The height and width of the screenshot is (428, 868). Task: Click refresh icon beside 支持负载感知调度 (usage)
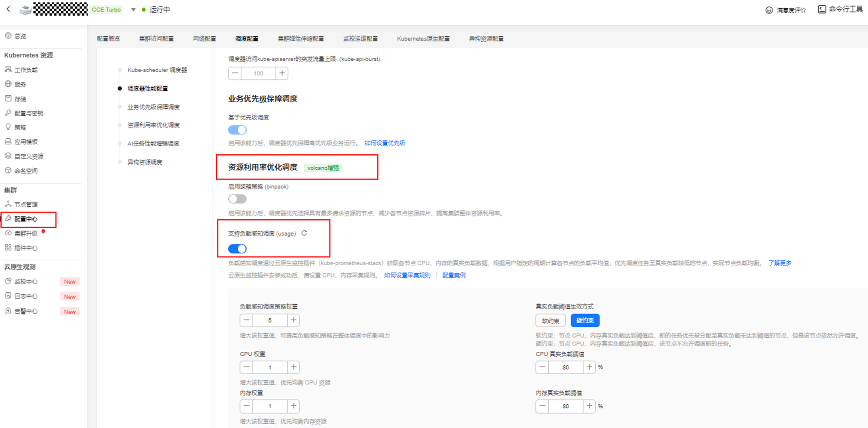[x=304, y=233]
